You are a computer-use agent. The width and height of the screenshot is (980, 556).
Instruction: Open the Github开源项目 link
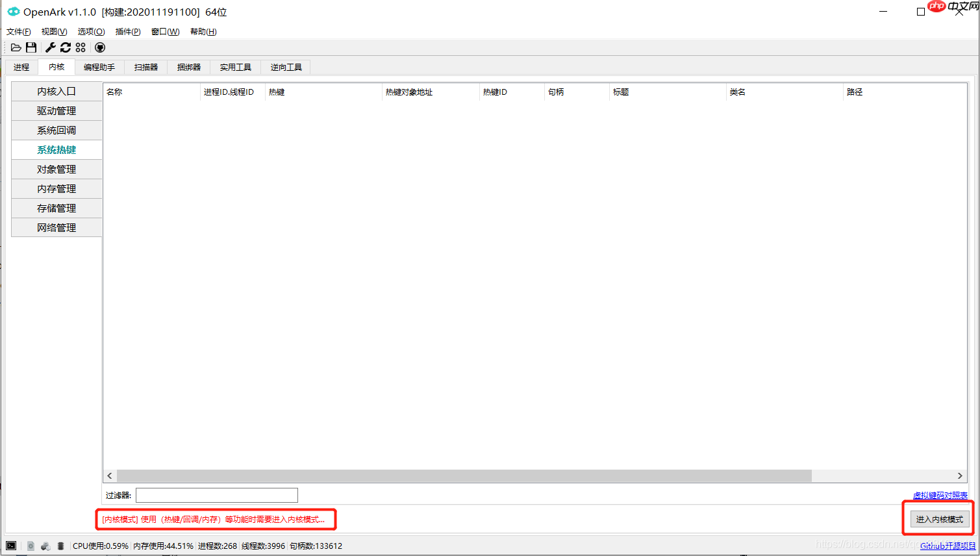tap(947, 546)
